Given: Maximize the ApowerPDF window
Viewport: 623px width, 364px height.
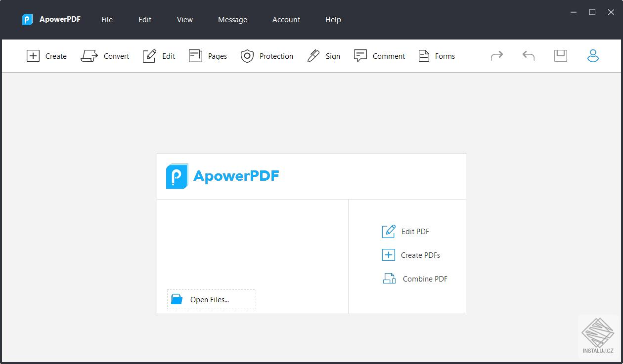Looking at the screenshot, I should click(x=592, y=12).
